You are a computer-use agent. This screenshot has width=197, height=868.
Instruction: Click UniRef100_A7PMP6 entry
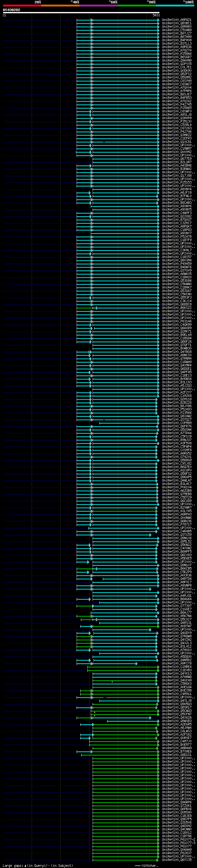tap(177, 91)
